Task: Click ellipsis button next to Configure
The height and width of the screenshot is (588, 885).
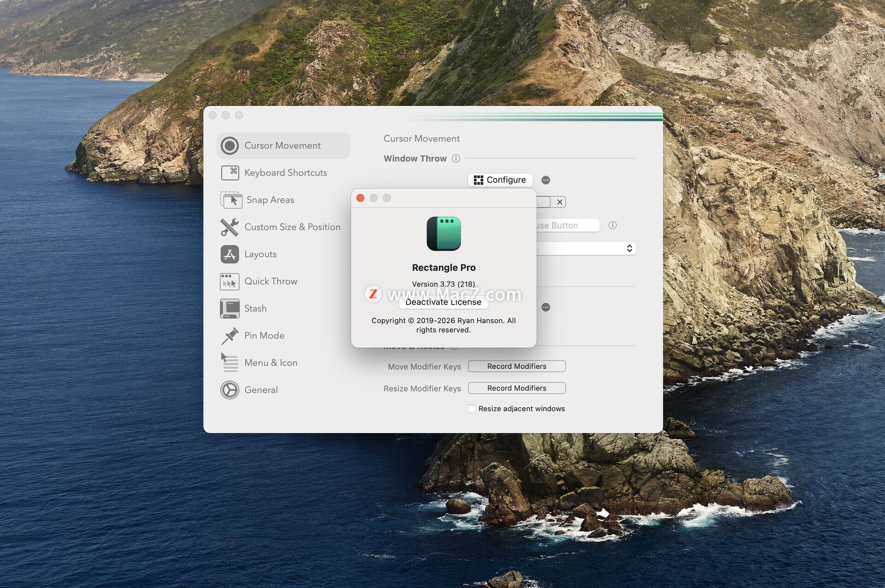Action: pos(546,180)
